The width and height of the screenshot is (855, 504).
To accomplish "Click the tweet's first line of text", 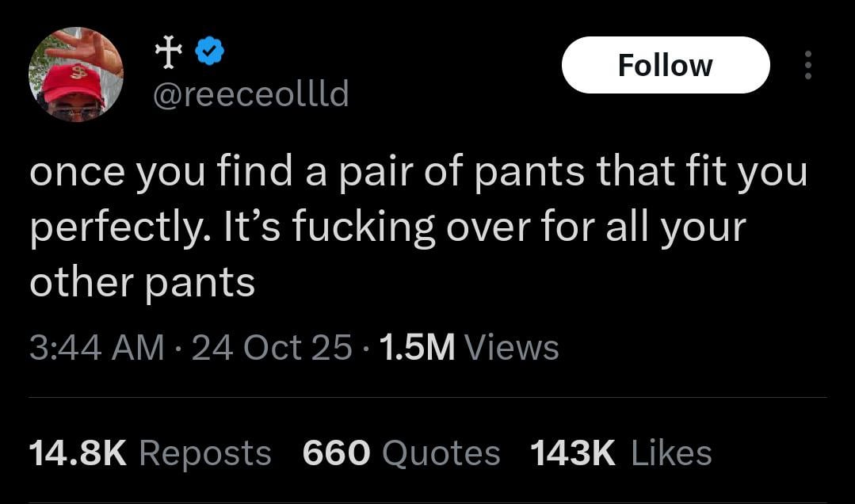I will tap(418, 173).
